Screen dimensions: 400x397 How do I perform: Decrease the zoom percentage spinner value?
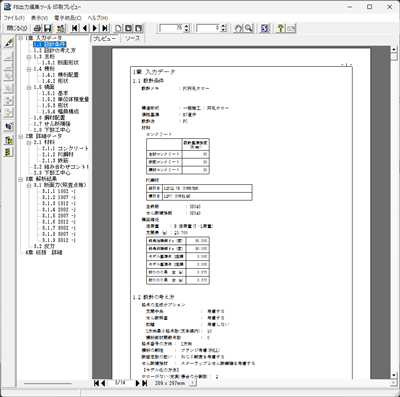[x=187, y=30]
